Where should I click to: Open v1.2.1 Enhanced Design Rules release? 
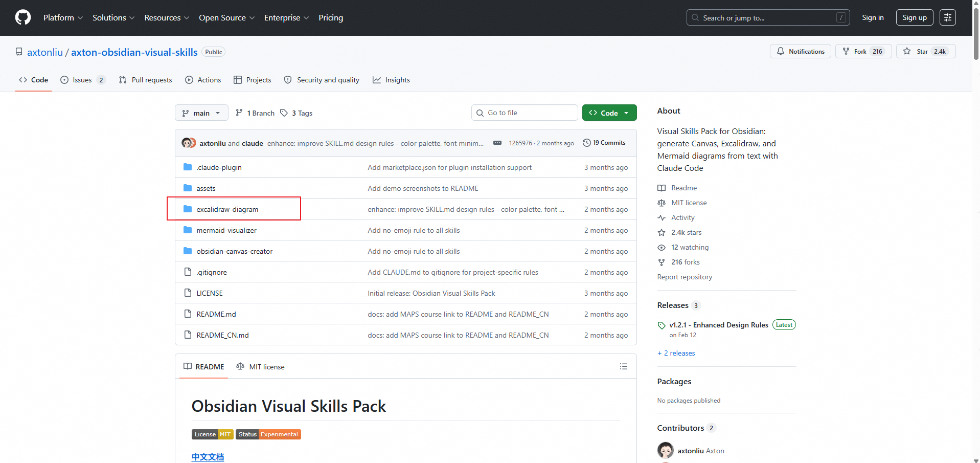[x=719, y=325]
